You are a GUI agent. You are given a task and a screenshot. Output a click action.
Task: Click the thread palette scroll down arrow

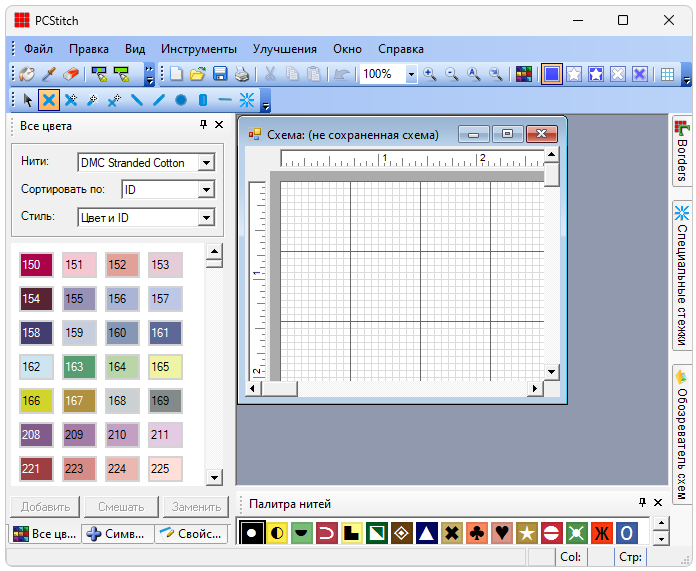pos(661,539)
